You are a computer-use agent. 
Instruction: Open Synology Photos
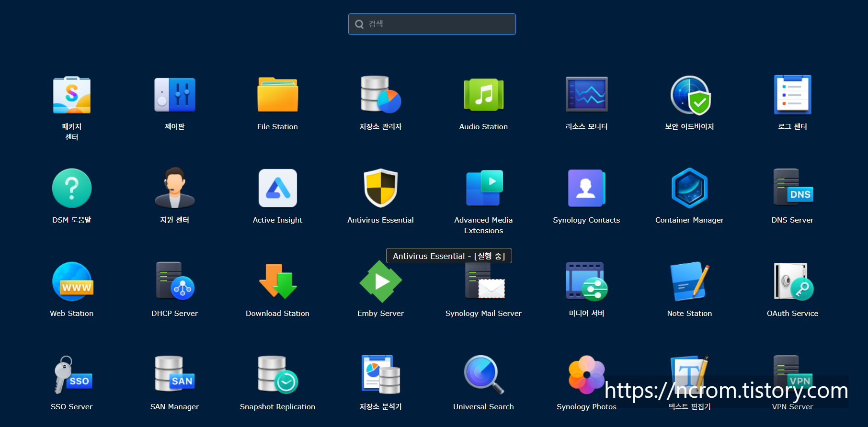pyautogui.click(x=587, y=375)
